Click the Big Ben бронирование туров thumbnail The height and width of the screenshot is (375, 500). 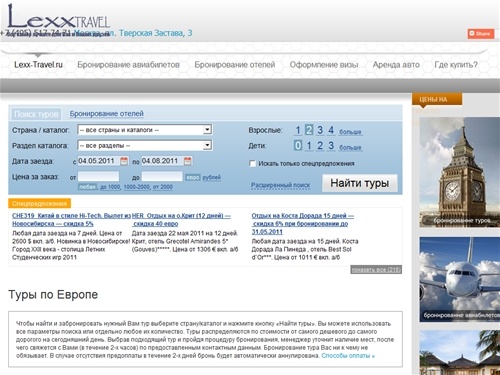tap(460, 172)
